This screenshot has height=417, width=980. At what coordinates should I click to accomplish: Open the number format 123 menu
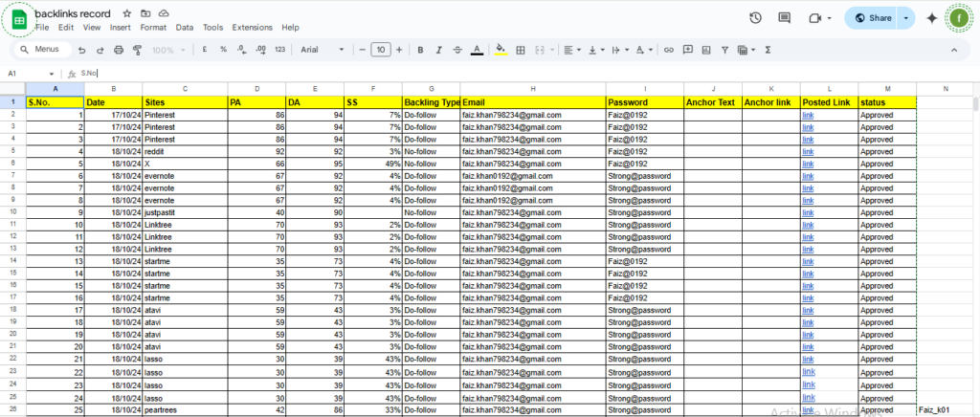point(280,50)
